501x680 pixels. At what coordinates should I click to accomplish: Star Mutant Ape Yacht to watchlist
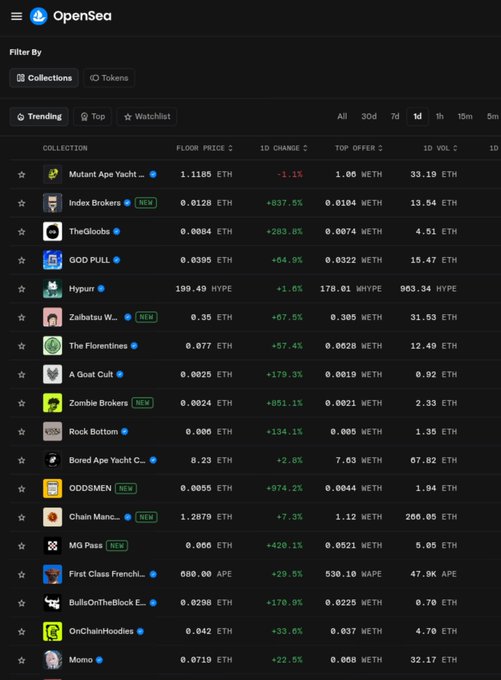[x=21, y=174]
